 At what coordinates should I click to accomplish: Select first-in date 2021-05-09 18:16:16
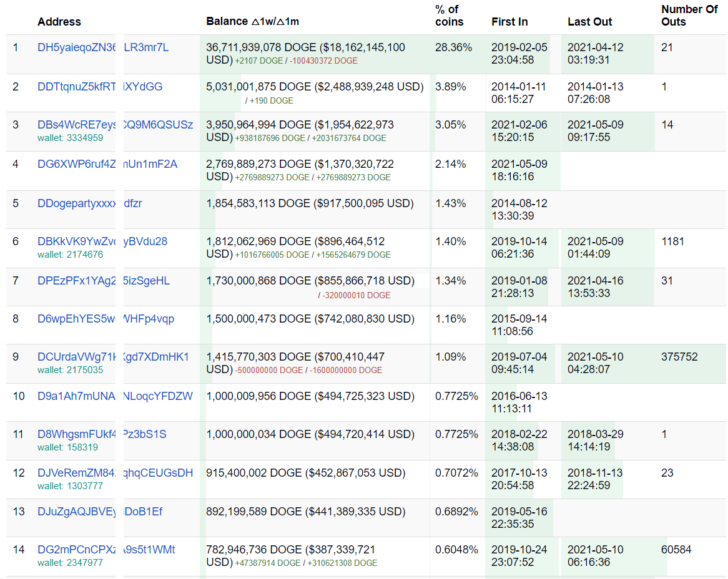point(519,170)
